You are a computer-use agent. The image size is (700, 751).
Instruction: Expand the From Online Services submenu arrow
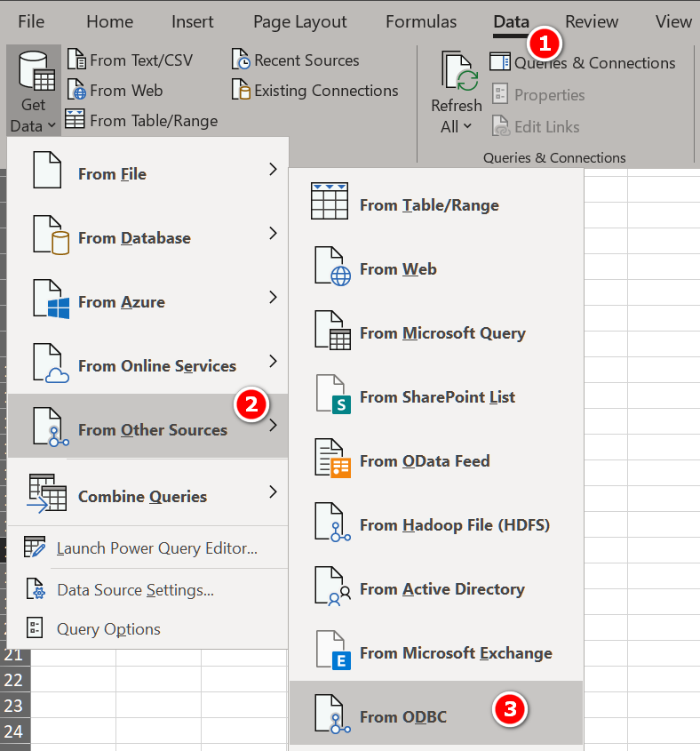tap(273, 361)
